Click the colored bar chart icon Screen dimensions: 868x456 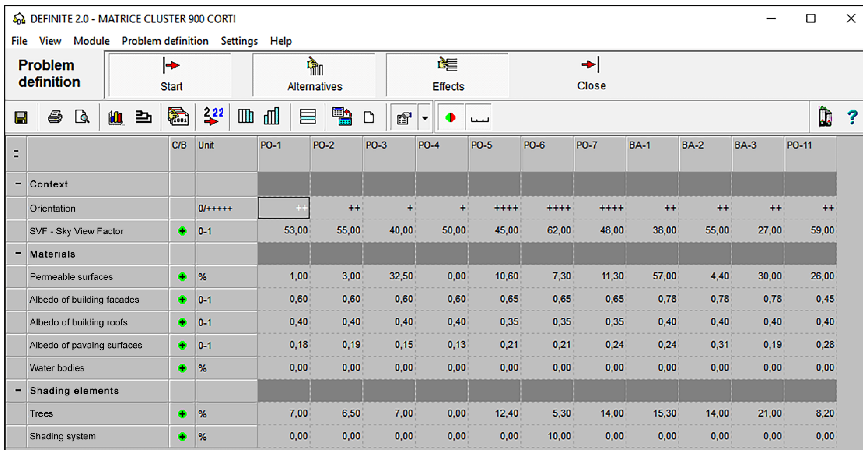(x=115, y=117)
